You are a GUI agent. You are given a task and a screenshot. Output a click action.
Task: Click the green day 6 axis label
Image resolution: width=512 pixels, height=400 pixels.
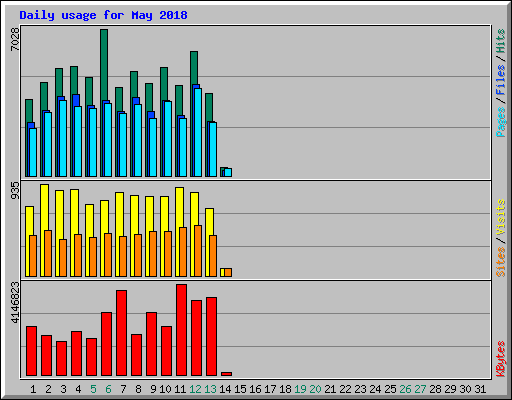click(108, 389)
